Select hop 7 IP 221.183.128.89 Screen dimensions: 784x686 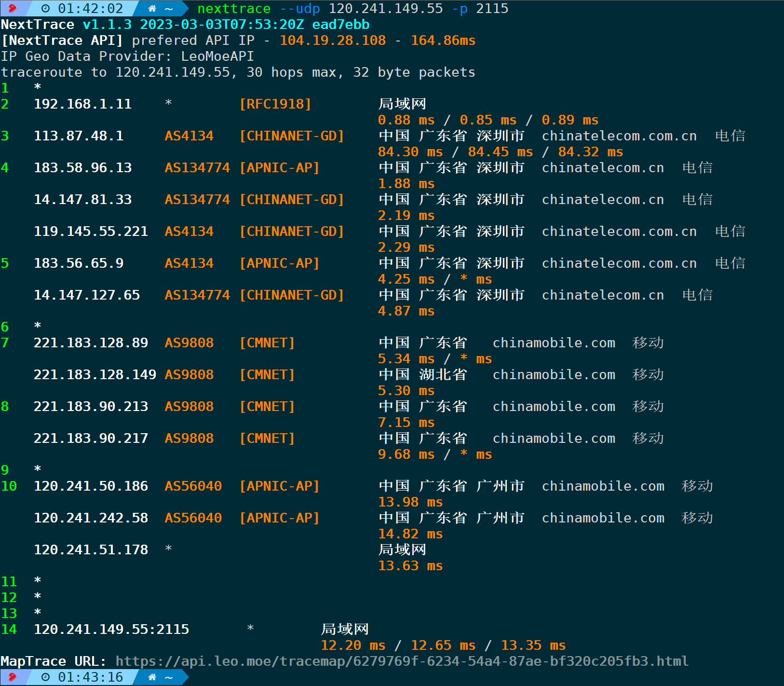[91, 343]
